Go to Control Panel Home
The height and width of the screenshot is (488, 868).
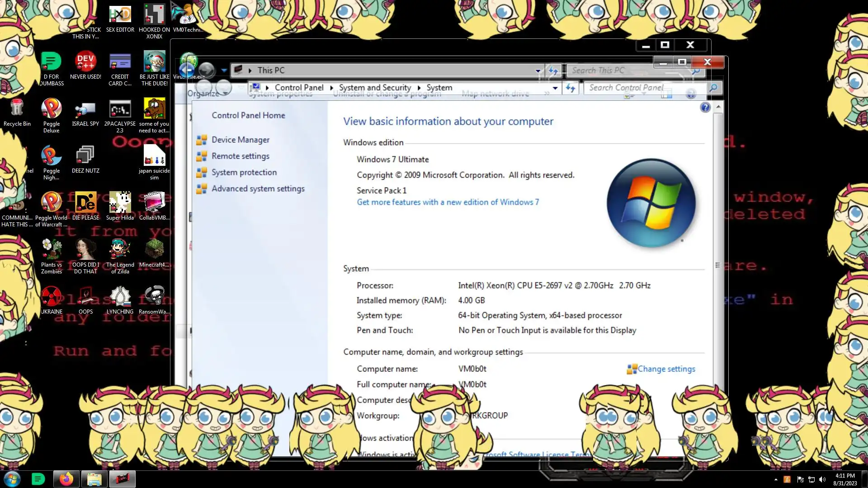pos(248,116)
